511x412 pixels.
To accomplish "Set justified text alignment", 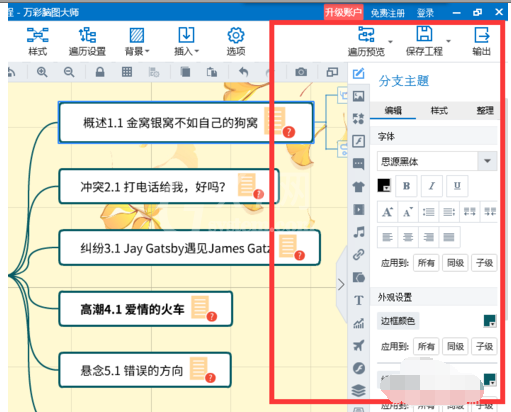I will coord(449,237).
